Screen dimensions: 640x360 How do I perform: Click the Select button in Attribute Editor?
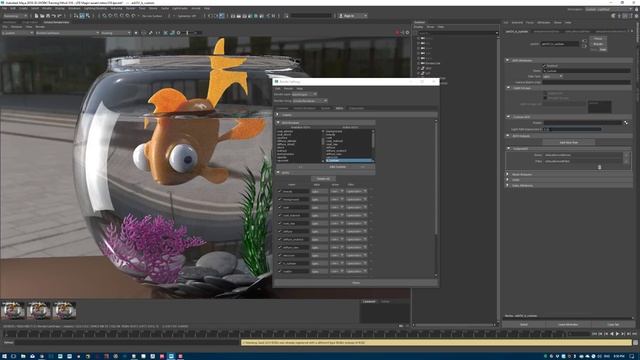coord(524,324)
